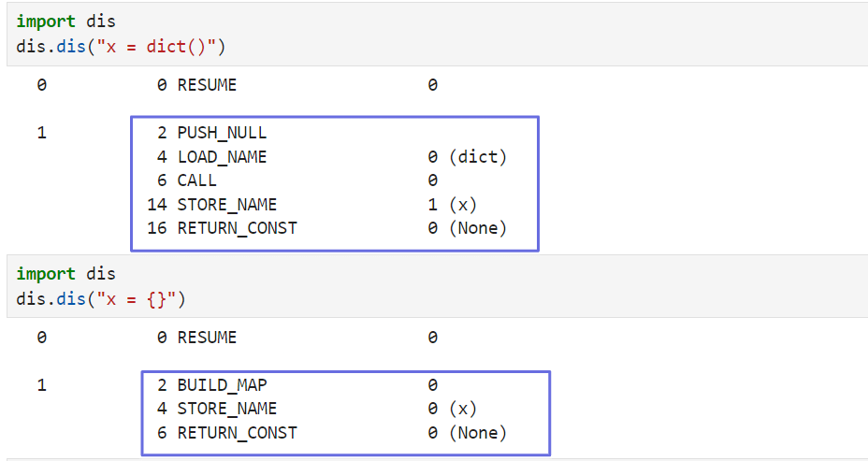Click the CALL argument value 0
The width and height of the screenshot is (868, 461).
[433, 180]
